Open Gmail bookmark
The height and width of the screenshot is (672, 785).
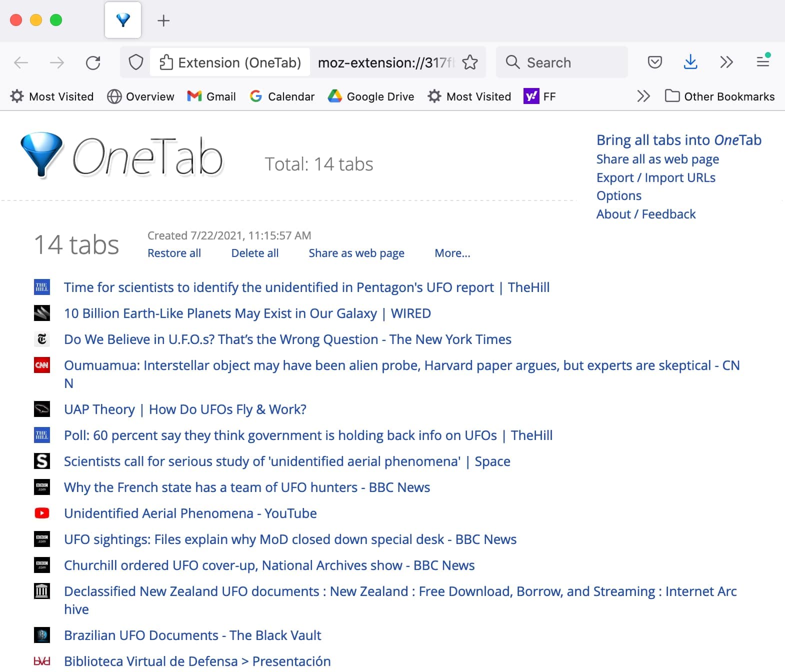click(x=211, y=96)
